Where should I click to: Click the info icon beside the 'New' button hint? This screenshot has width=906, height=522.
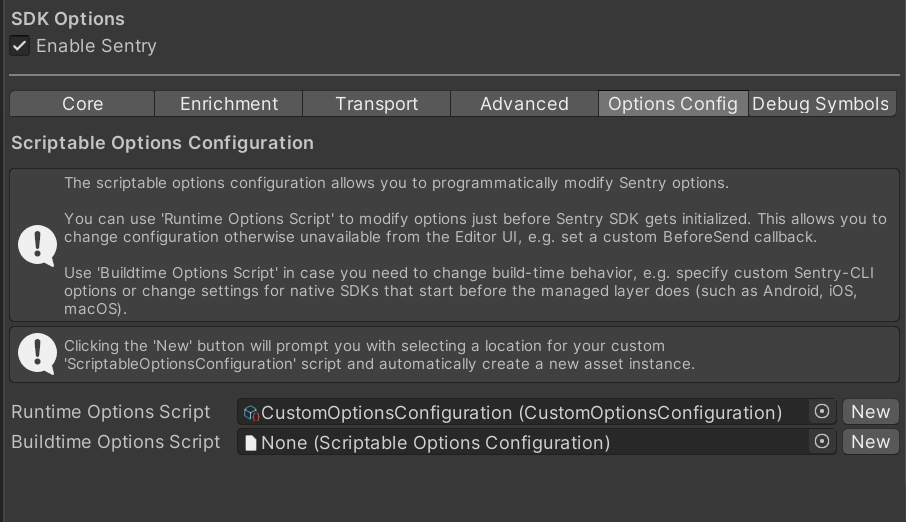coord(38,354)
